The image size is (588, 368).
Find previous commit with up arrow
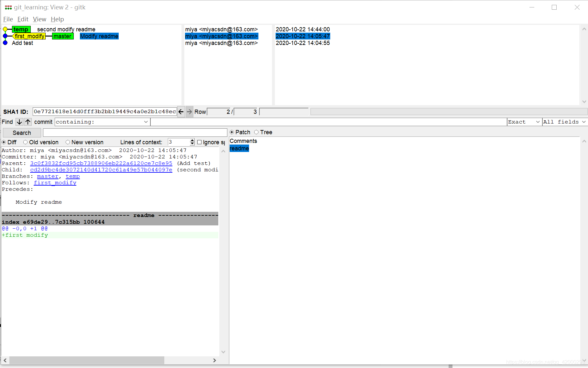[28, 122]
